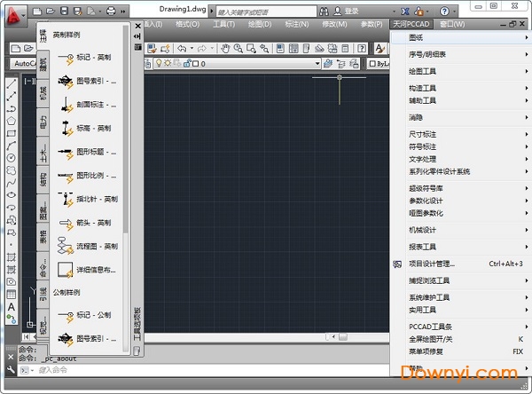Click the Zoom realtime magnifier icon
This screenshot has width=532, height=394.
tap(239, 49)
